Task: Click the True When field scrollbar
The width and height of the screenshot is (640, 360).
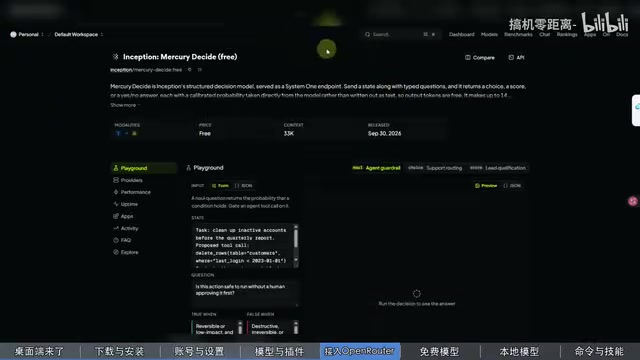Action: [240, 327]
